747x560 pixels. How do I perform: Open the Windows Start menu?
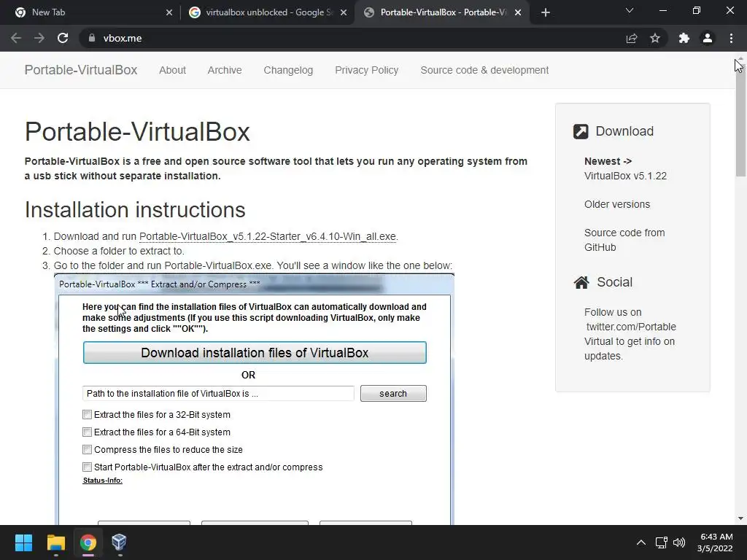pyautogui.click(x=23, y=542)
